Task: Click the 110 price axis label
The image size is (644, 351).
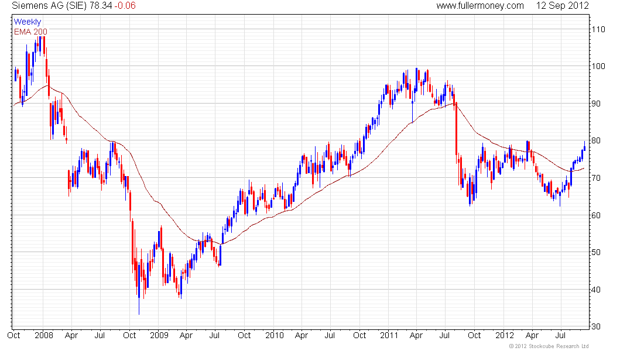Action: click(598, 30)
